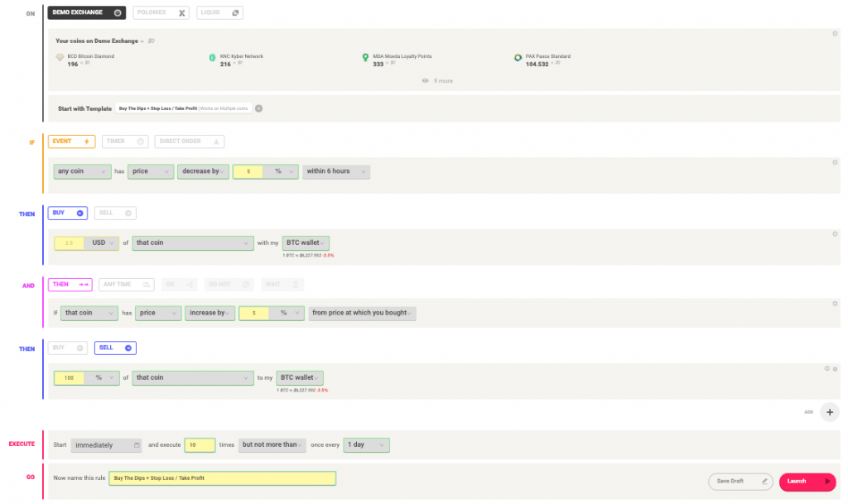This screenshot has width=848, height=504.
Task: Select SELL in the first THEN action
Action: [x=115, y=213]
